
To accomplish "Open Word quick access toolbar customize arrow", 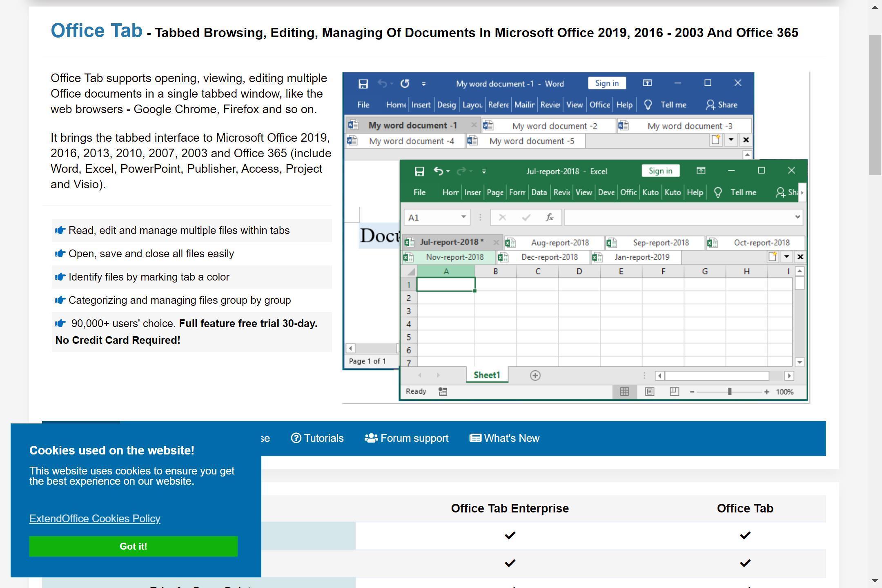I will coord(424,84).
